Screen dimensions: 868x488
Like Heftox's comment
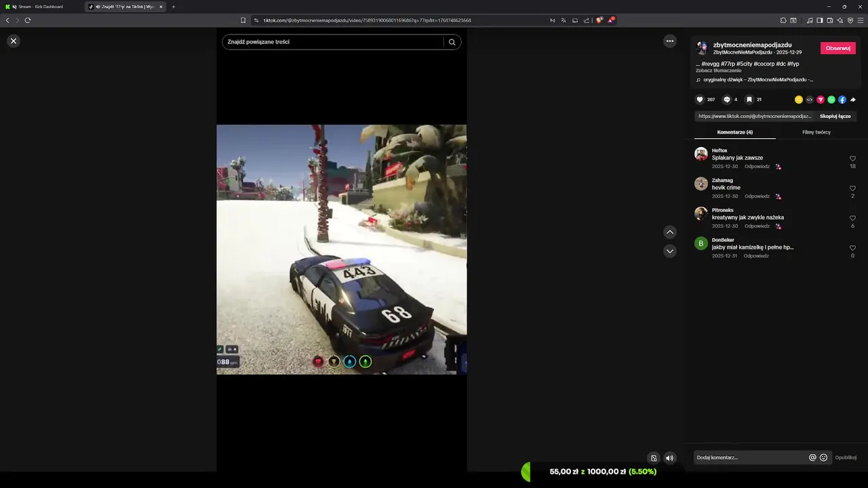coord(852,159)
